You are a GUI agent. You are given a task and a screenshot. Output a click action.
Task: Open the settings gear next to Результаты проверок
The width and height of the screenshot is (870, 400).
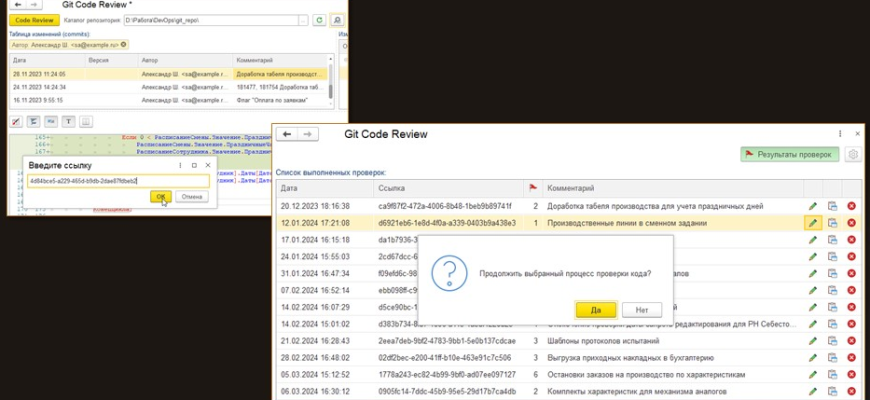coord(852,155)
